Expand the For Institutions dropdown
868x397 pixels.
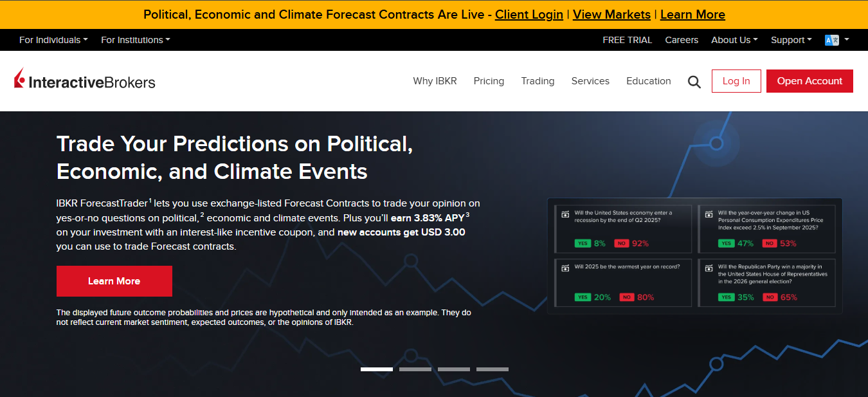[x=135, y=40]
